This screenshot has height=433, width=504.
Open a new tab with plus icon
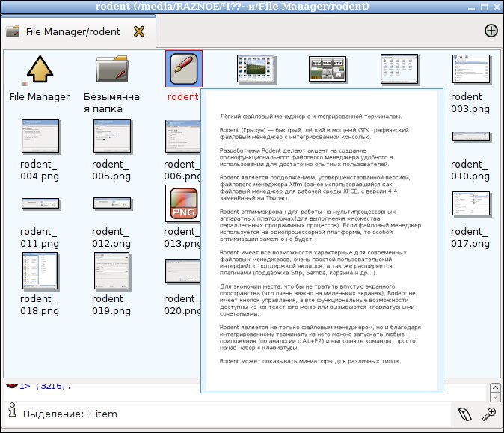point(491,31)
